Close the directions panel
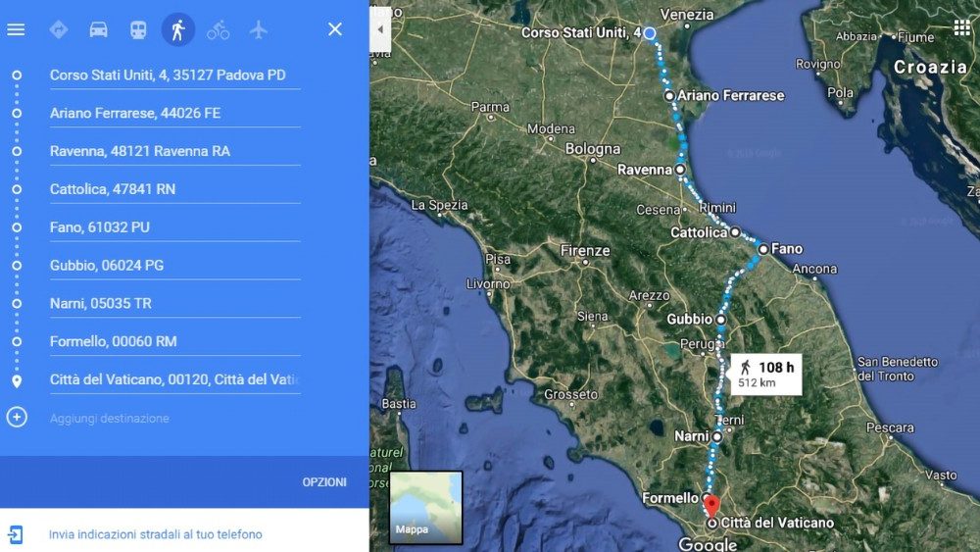Image resolution: width=980 pixels, height=552 pixels. [335, 29]
